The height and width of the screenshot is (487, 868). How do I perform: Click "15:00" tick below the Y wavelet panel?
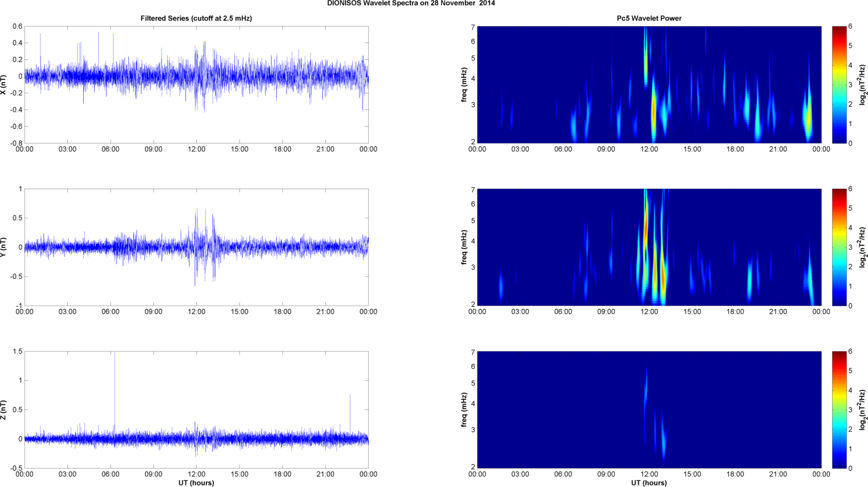pyautogui.click(x=692, y=312)
